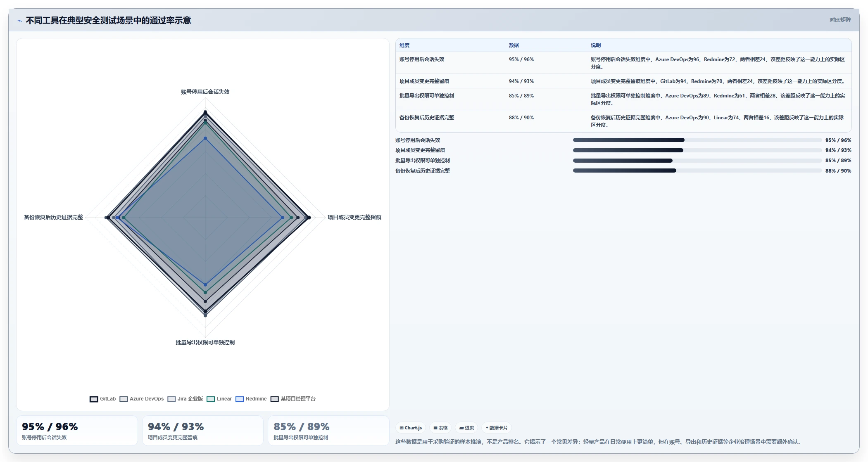
Task: Click the 94% / 93% table cell
Action: click(521, 81)
